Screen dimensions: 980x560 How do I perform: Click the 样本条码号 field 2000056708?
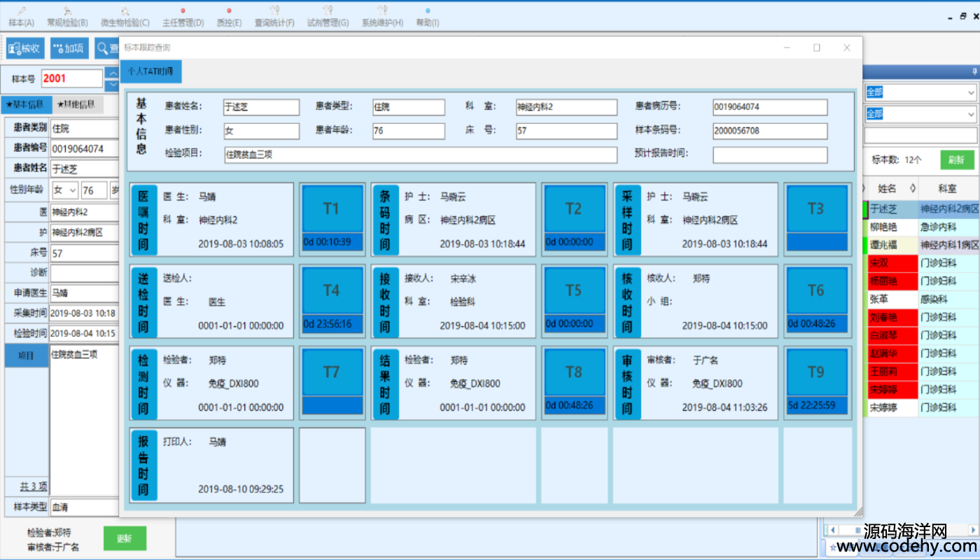770,131
